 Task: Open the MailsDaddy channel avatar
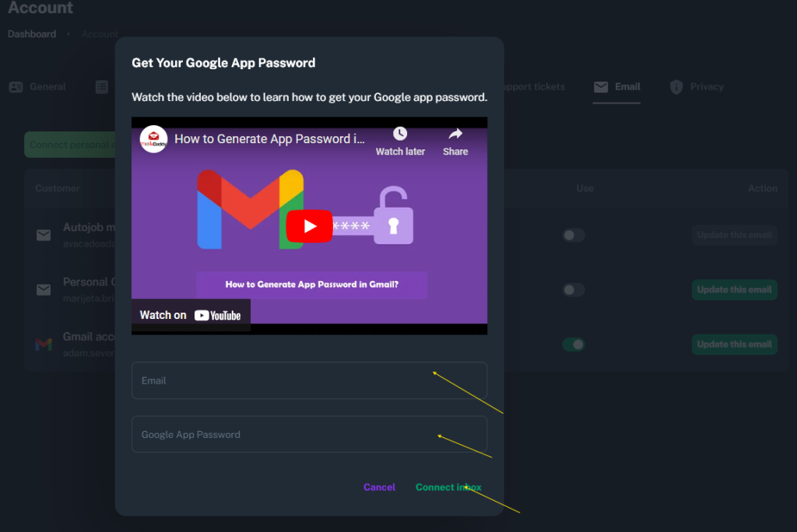click(153, 138)
